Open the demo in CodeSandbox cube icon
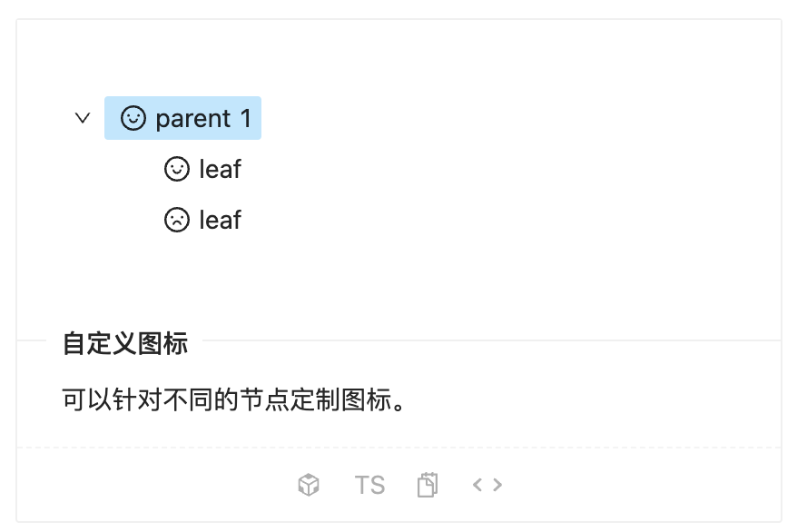The height and width of the screenshot is (532, 797). tap(309, 485)
